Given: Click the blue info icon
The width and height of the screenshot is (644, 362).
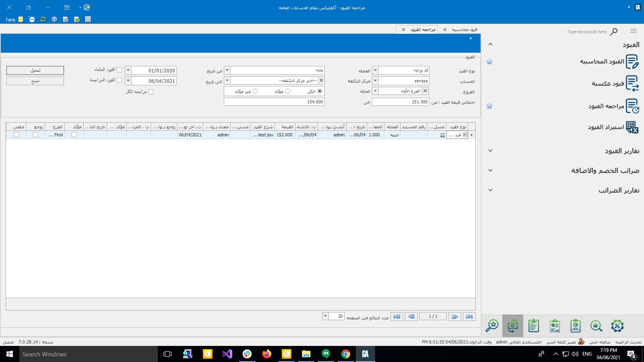Looking at the screenshot, I should click(x=54, y=19).
